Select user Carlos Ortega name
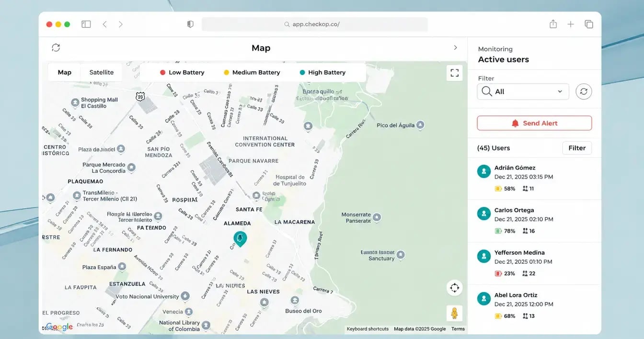 point(514,210)
